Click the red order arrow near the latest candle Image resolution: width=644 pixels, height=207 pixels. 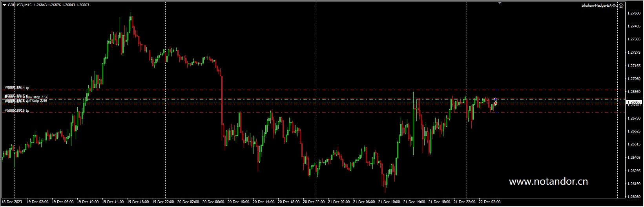(x=496, y=103)
